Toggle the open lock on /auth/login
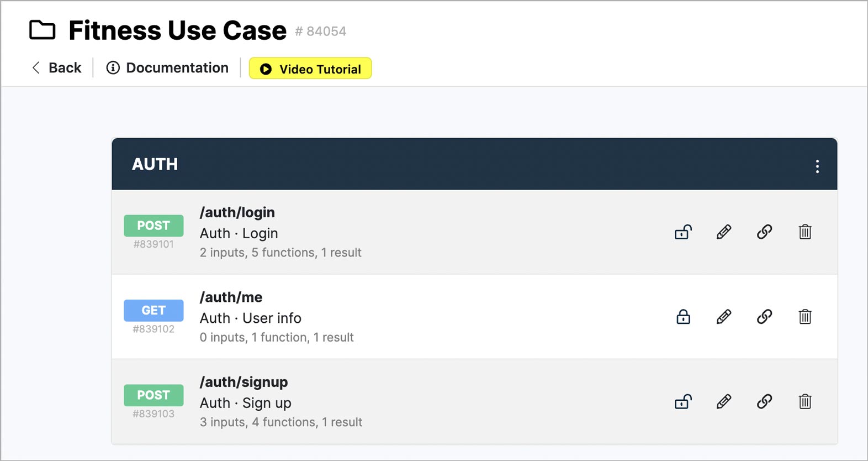Viewport: 868px width, 461px height. tap(683, 232)
